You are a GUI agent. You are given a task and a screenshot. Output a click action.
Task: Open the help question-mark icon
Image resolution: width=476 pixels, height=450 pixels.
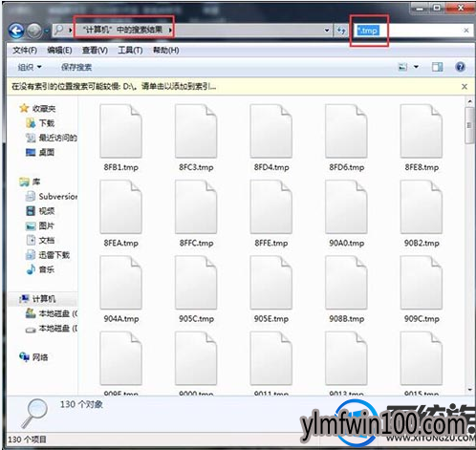(x=460, y=67)
